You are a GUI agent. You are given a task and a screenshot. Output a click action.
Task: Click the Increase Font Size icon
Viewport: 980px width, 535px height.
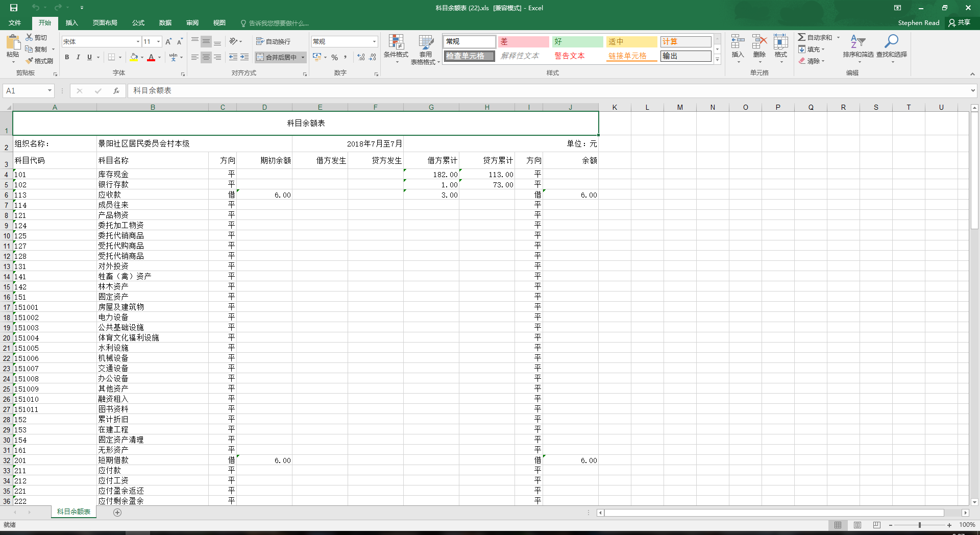(168, 42)
